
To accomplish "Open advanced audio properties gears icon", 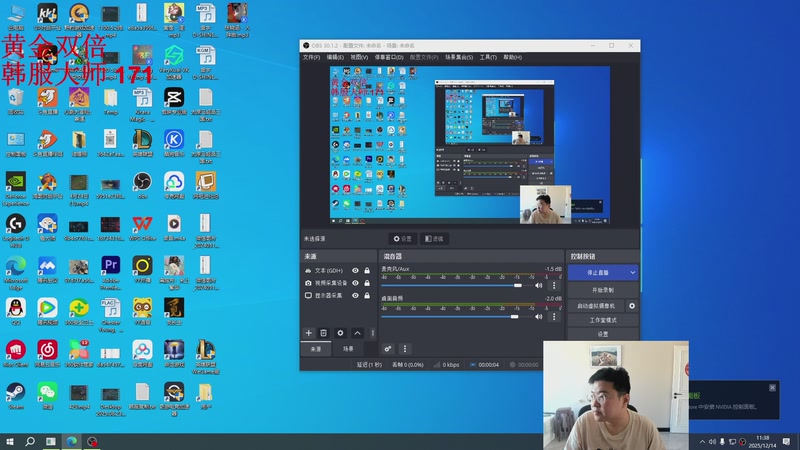I will point(388,349).
